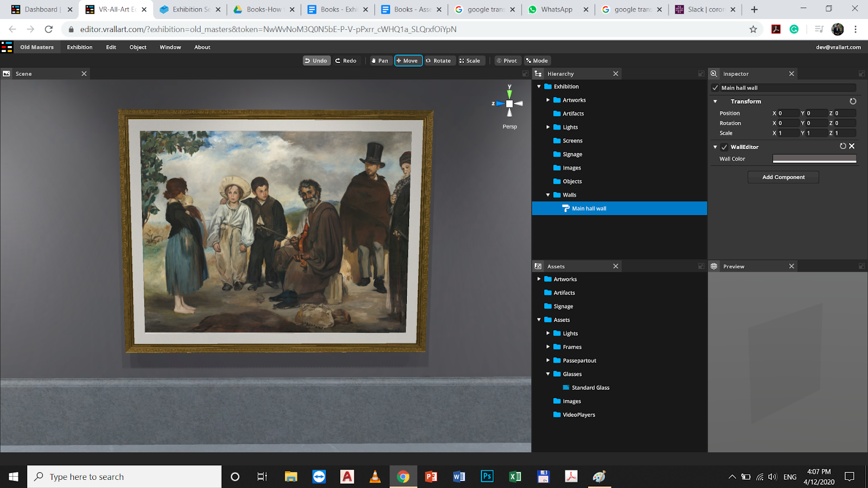The height and width of the screenshot is (488, 868).
Task: Select the Scale tool
Action: coord(470,61)
